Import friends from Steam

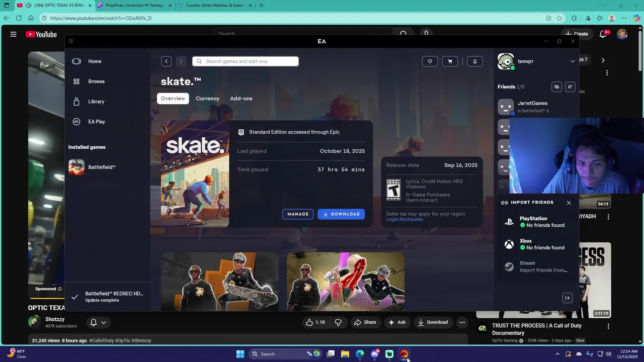point(535,266)
